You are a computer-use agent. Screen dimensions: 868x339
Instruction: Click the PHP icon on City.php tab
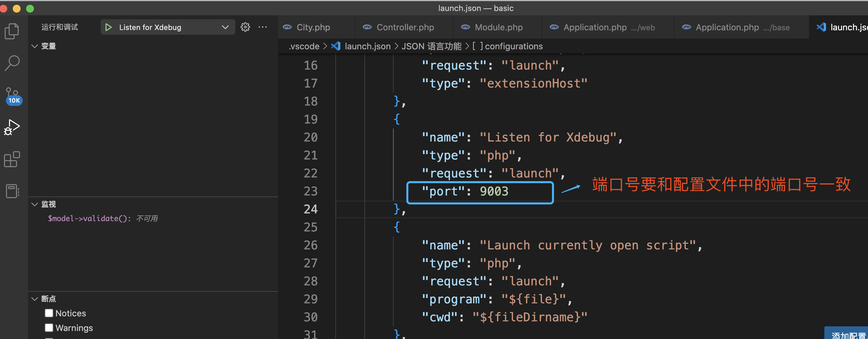[287, 27]
